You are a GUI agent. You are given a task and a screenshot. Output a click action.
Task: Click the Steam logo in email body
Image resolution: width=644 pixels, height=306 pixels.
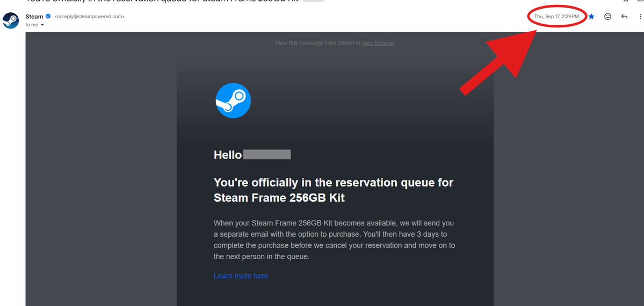pyautogui.click(x=233, y=101)
